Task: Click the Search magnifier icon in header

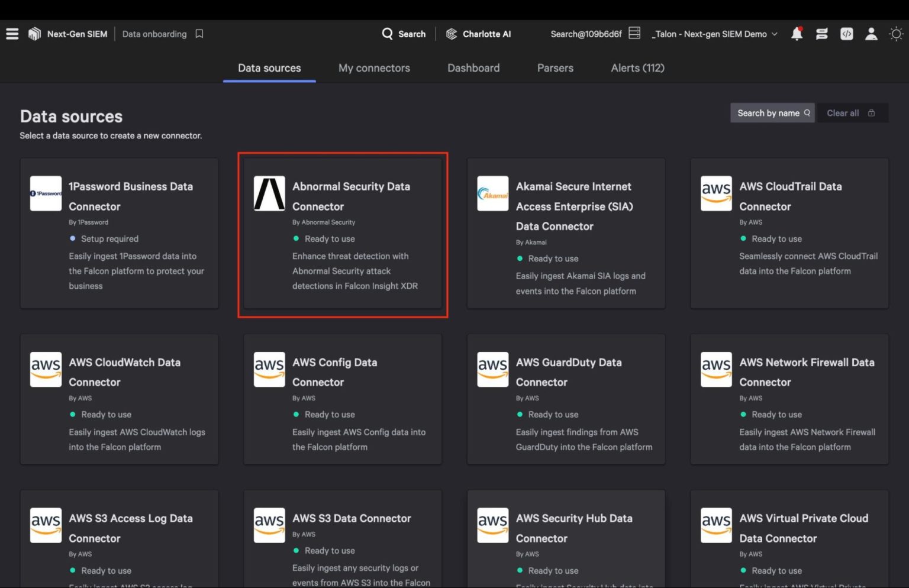Action: tap(388, 34)
